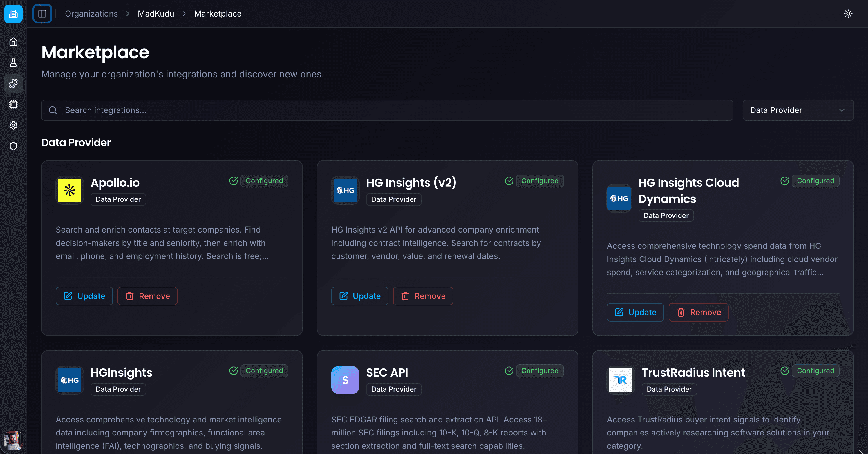This screenshot has height=454, width=868.
Task: Click HG Insights Cloud Dynamics logo
Action: click(619, 198)
